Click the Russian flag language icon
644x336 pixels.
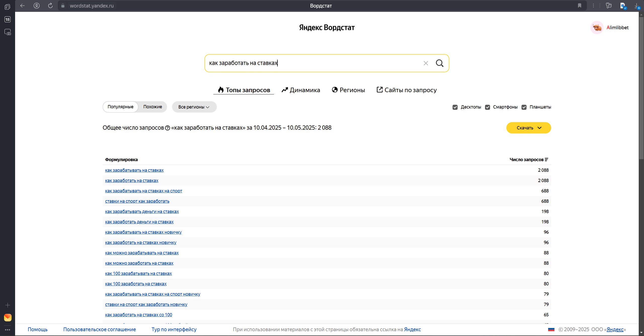click(551, 329)
